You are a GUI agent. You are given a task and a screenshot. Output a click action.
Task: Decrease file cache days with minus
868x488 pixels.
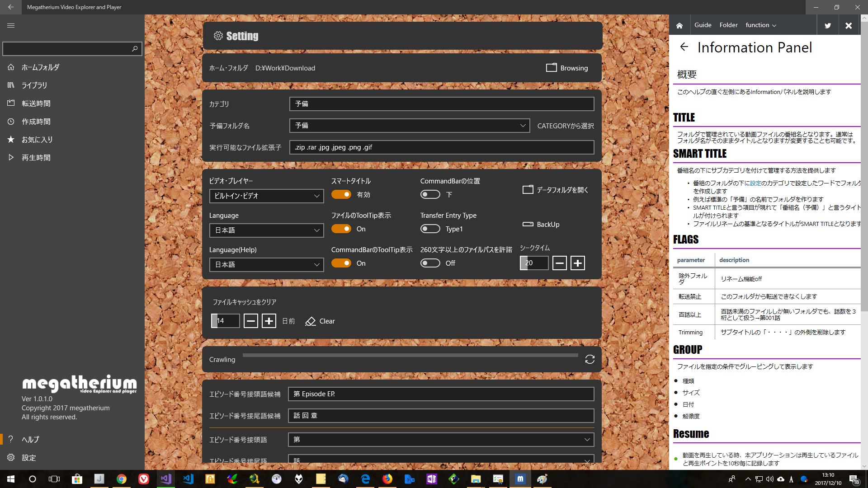coord(251,321)
